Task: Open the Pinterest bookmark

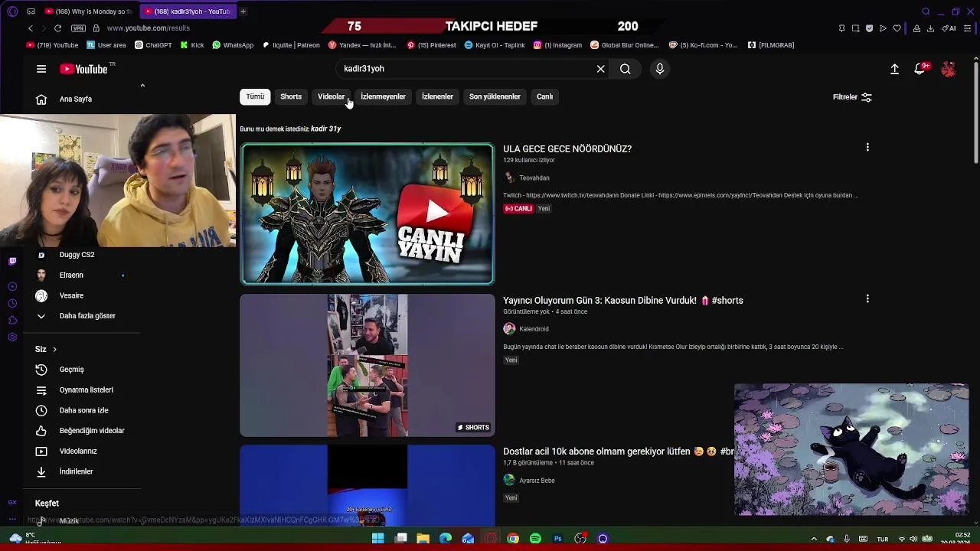Action: (x=431, y=45)
